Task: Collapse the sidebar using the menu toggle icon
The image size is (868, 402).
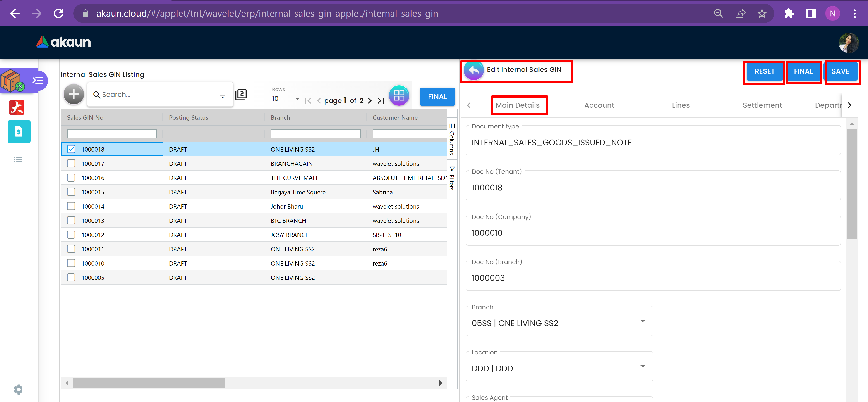Action: 38,81
